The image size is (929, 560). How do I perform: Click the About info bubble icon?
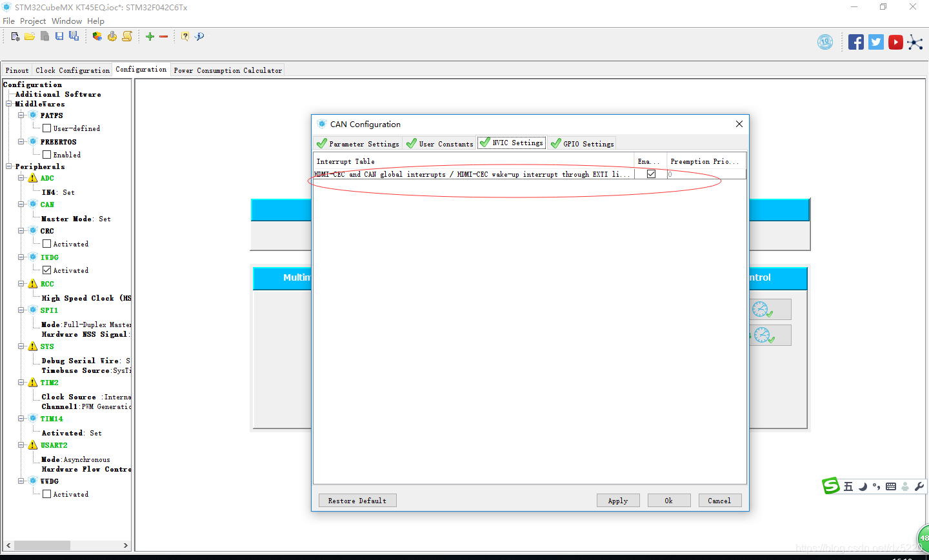[199, 36]
